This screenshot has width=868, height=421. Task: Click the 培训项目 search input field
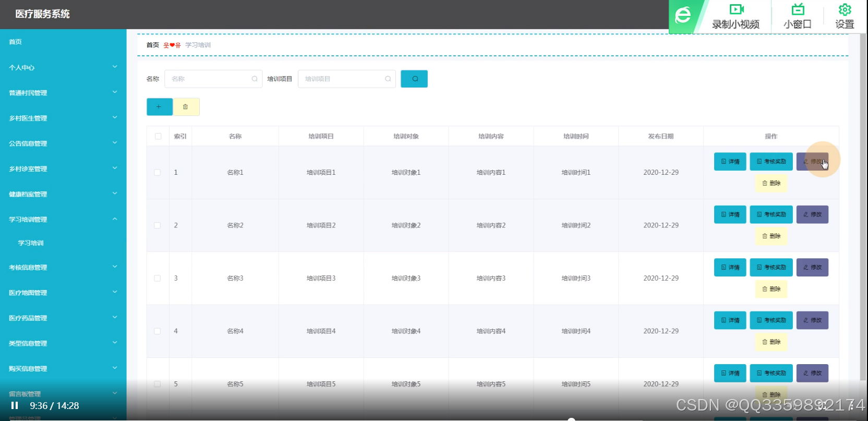click(x=347, y=79)
